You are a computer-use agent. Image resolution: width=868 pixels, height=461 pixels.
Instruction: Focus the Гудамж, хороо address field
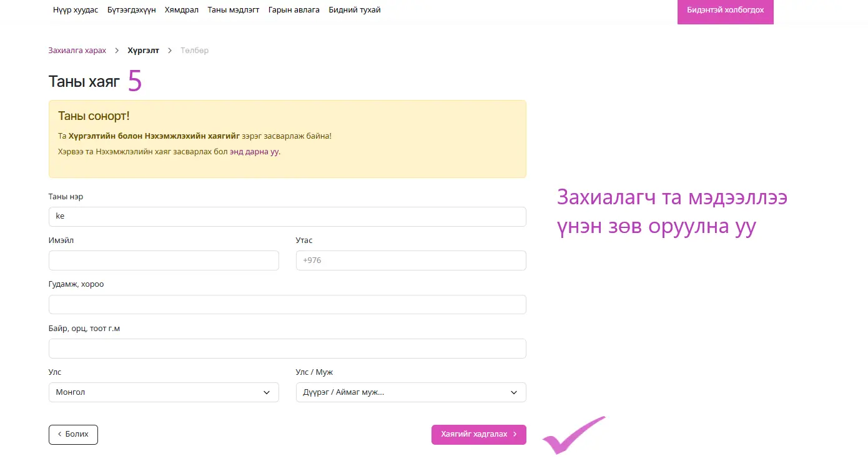pos(287,304)
